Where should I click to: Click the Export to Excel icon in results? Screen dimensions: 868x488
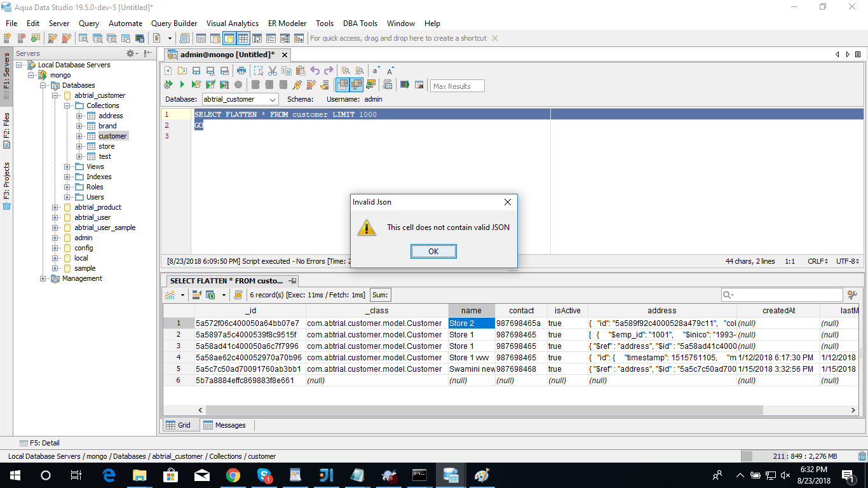point(210,295)
